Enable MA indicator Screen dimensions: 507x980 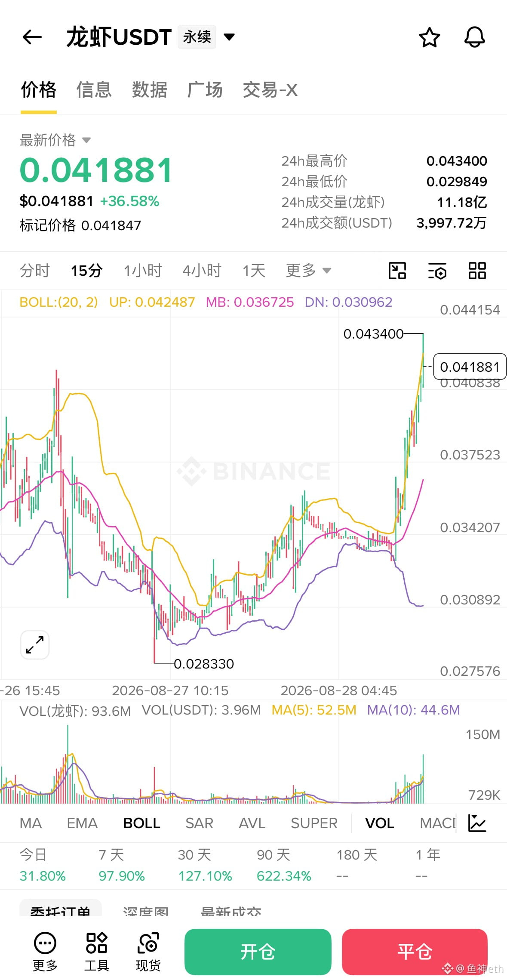click(31, 823)
